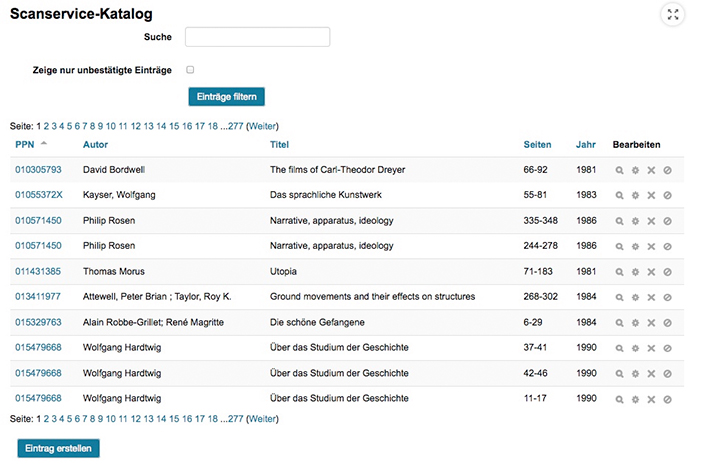702x466 pixels.
Task: Remove Hardtwig entry with pages 11-17 via X
Action: click(651, 399)
